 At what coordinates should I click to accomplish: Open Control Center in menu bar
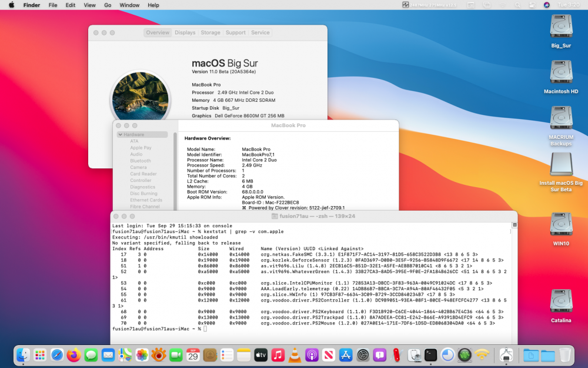[532, 5]
